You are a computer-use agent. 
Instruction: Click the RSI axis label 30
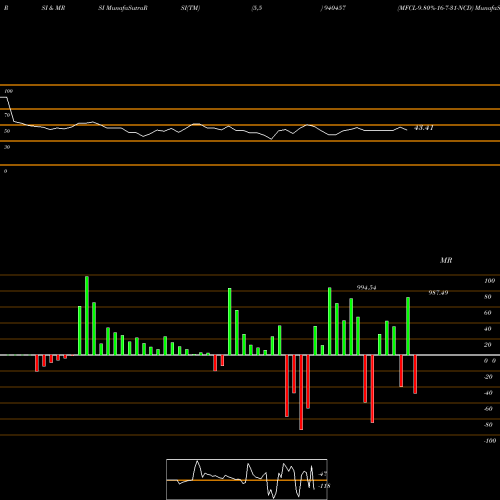tap(7, 147)
